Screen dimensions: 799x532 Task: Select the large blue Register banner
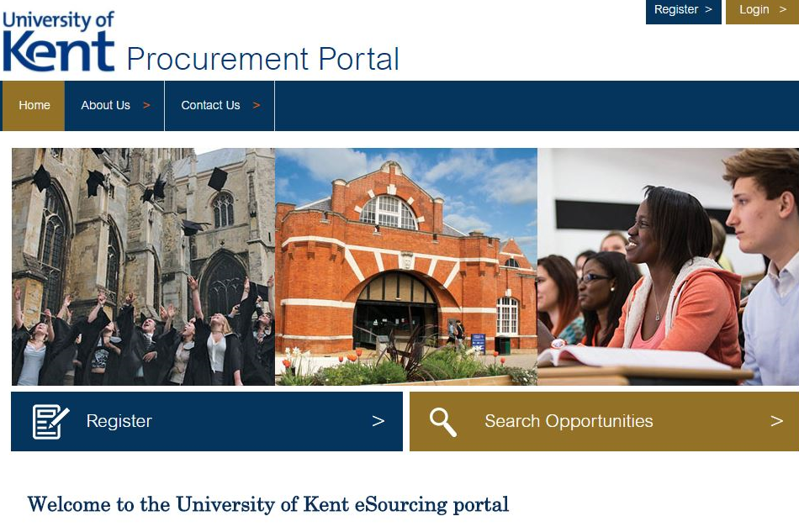coord(207,421)
